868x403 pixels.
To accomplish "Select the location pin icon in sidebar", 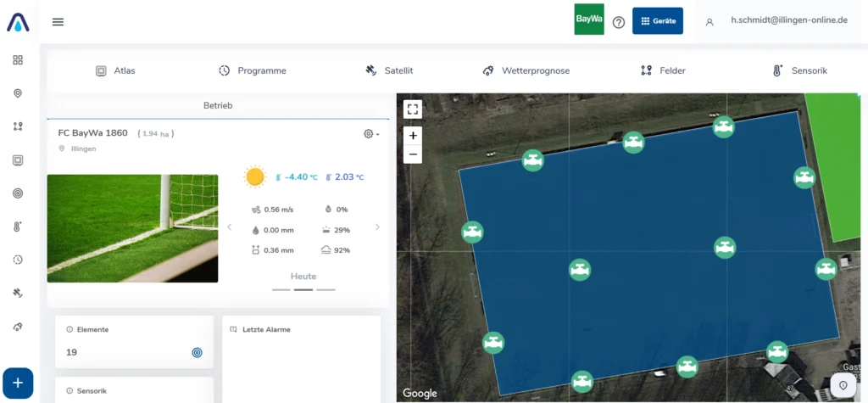I will click(18, 93).
